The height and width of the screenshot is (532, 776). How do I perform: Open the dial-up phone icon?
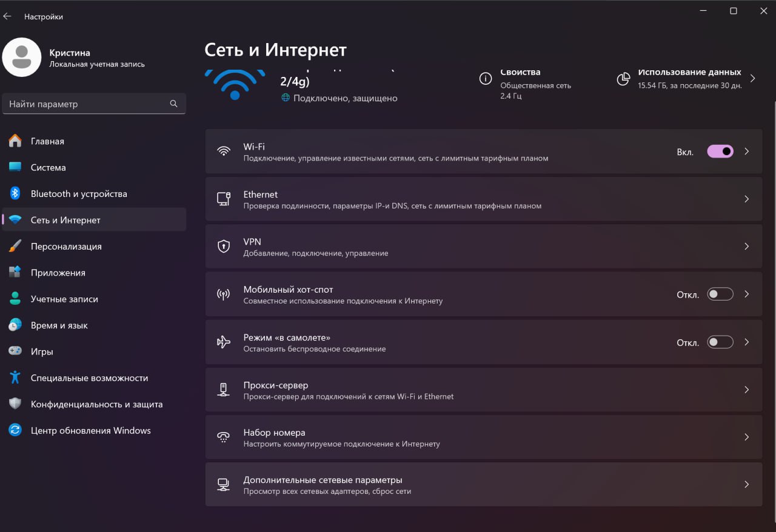point(224,437)
